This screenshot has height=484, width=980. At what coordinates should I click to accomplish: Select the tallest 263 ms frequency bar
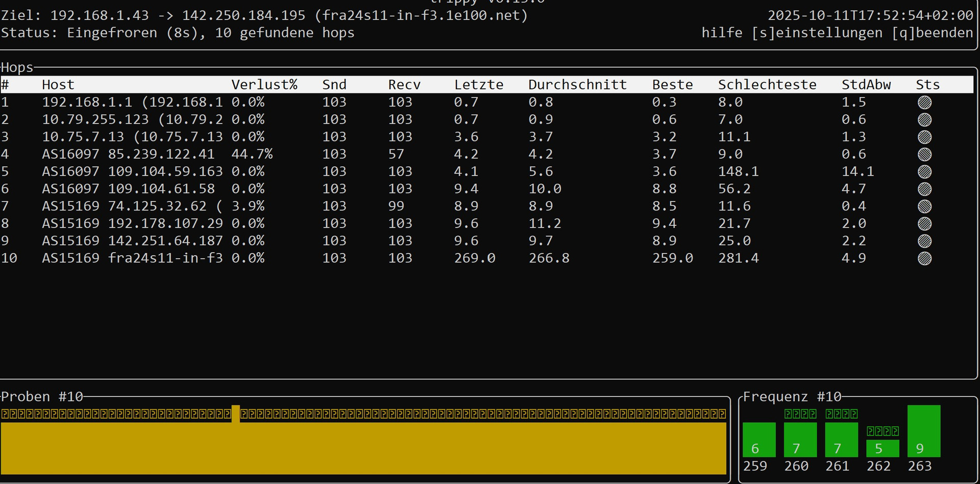(924, 431)
